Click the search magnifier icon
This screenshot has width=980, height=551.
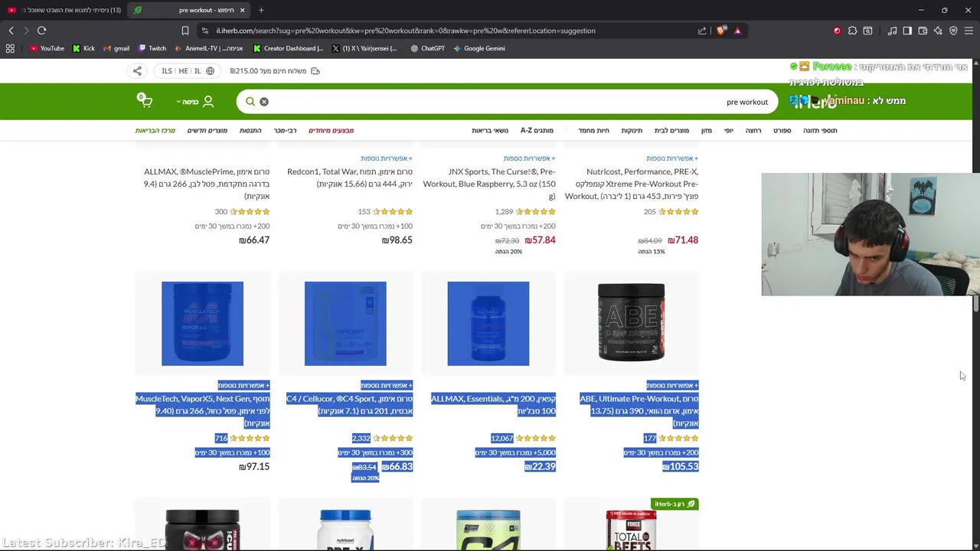click(x=250, y=101)
